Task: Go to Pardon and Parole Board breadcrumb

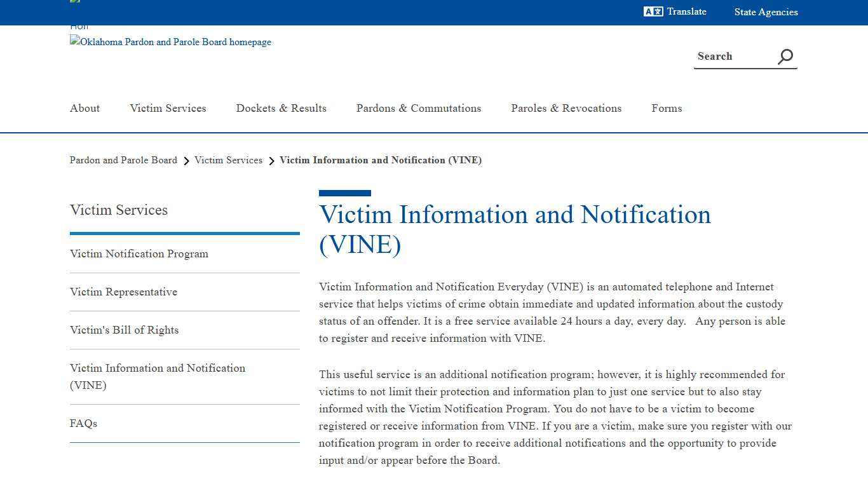Action: 123,160
